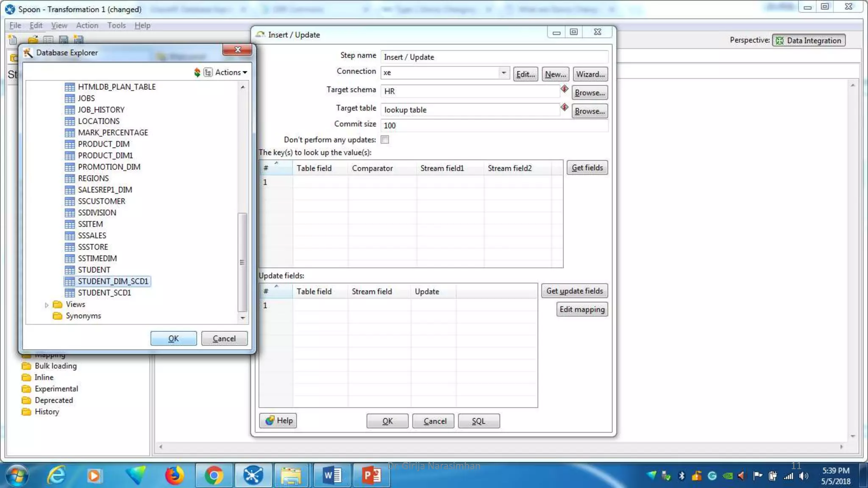The image size is (868, 488).
Task: Click the Data Integration perspective icon
Action: tap(779, 41)
